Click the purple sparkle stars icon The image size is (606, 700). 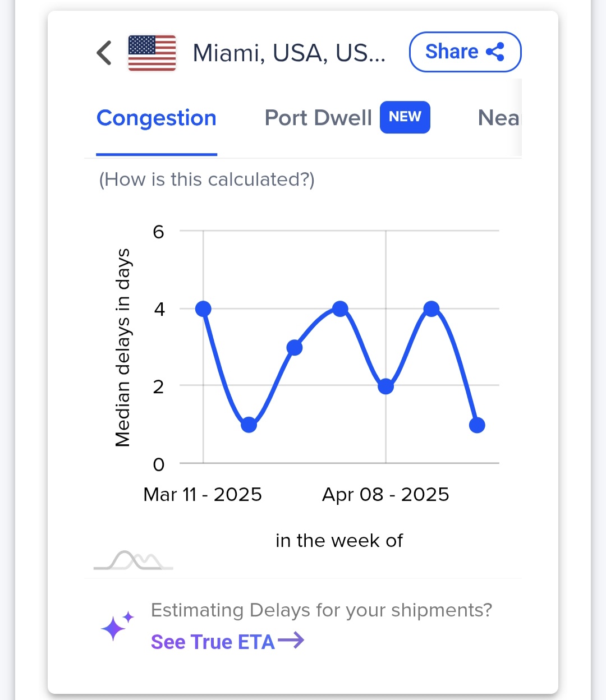click(117, 625)
